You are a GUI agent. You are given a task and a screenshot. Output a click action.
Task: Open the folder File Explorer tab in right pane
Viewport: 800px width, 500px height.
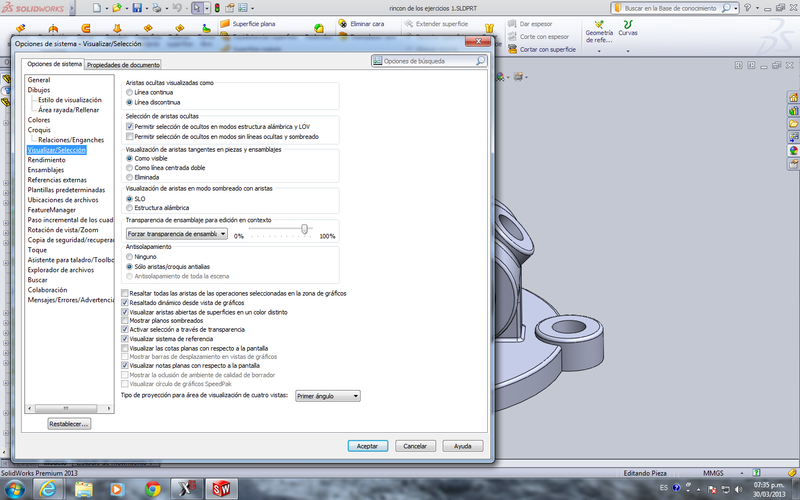(793, 123)
